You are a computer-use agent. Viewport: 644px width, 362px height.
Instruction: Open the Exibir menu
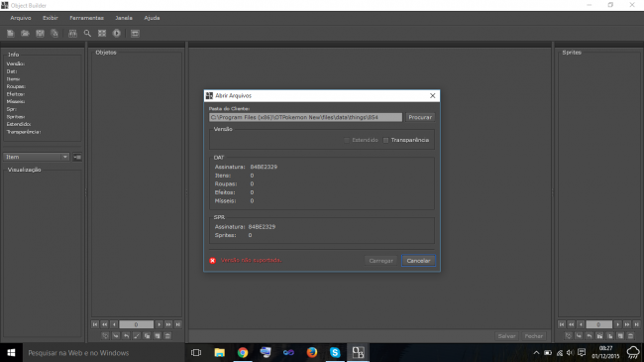[x=51, y=18]
